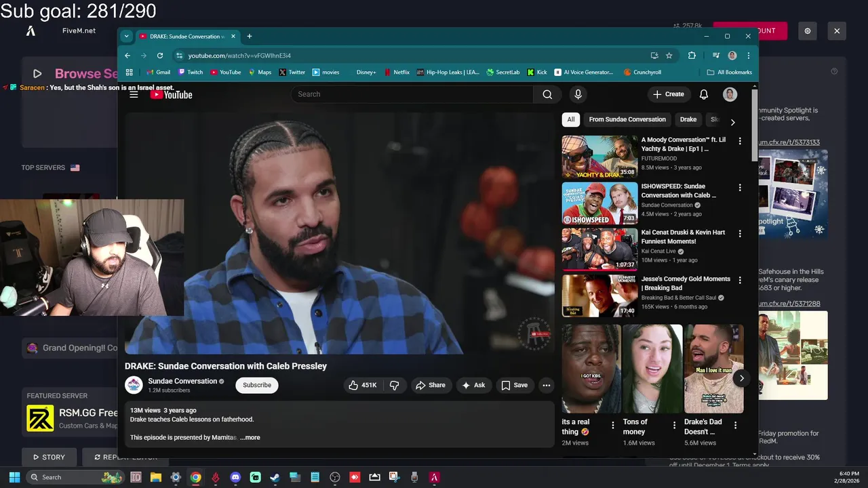Click the Share button
This screenshot has height=488, width=868.
tap(431, 385)
